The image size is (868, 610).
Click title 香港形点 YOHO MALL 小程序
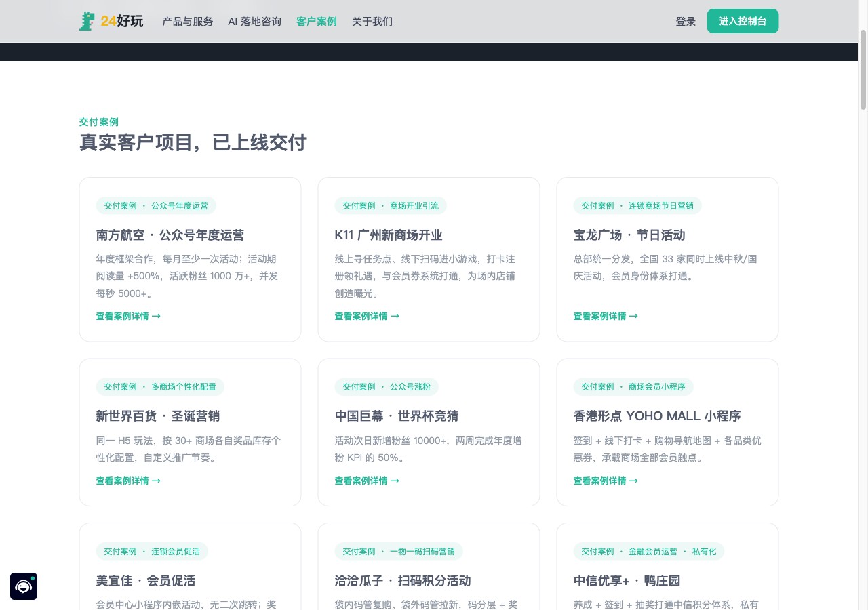click(x=657, y=416)
